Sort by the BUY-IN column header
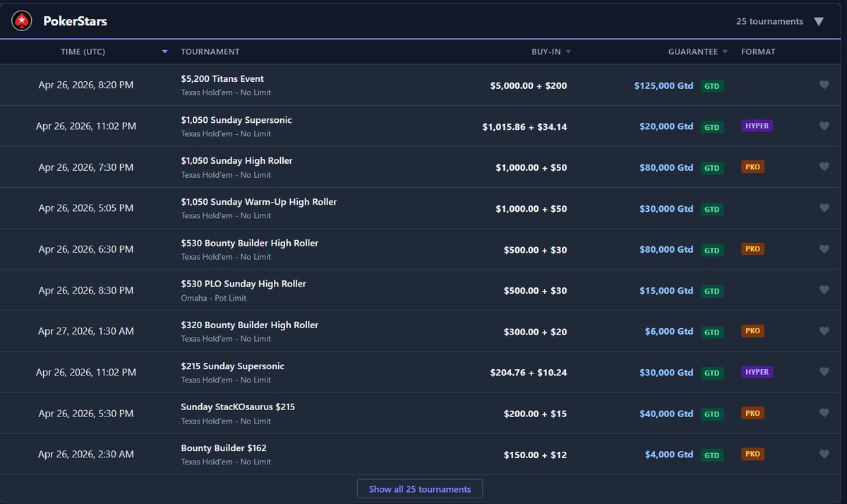Screen dimensions: 847x504 [x=551, y=52]
